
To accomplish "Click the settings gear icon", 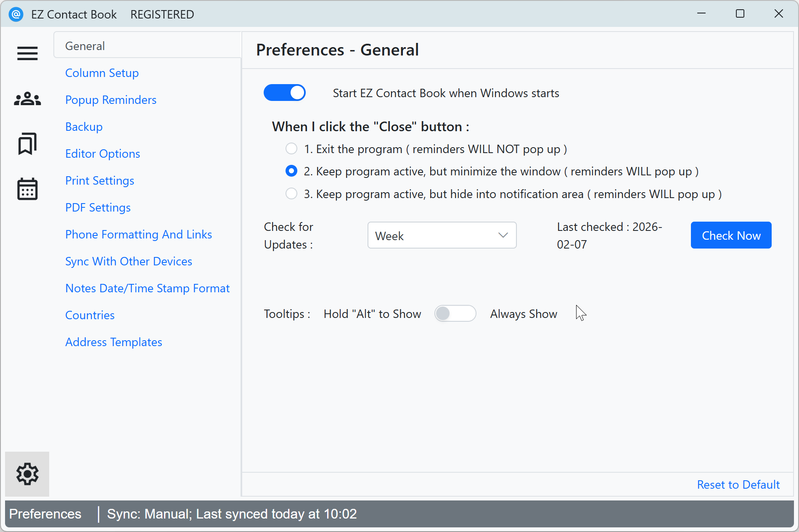I will [27, 474].
